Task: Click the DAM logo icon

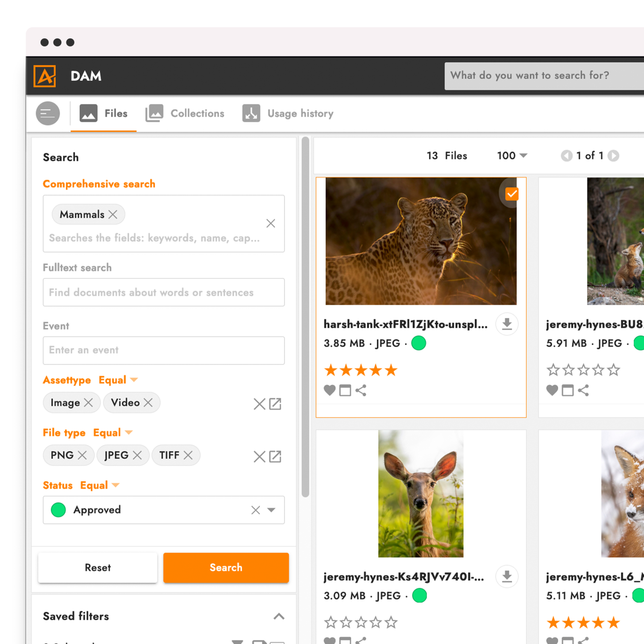Action: 45,76
